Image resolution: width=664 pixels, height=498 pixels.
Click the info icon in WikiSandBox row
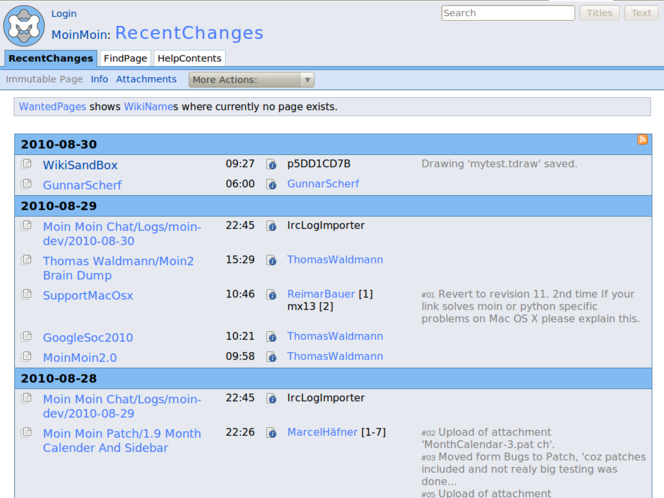pyautogui.click(x=271, y=165)
